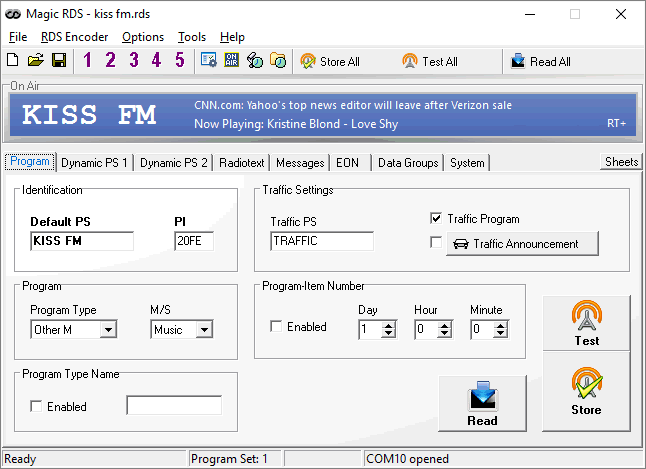
Task: Open the folder-with-clock toolbar icon
Action: point(278,60)
